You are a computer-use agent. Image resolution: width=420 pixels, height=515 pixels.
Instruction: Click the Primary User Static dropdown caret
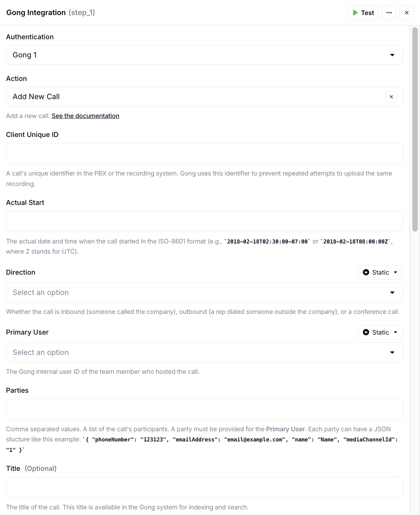tap(396, 332)
